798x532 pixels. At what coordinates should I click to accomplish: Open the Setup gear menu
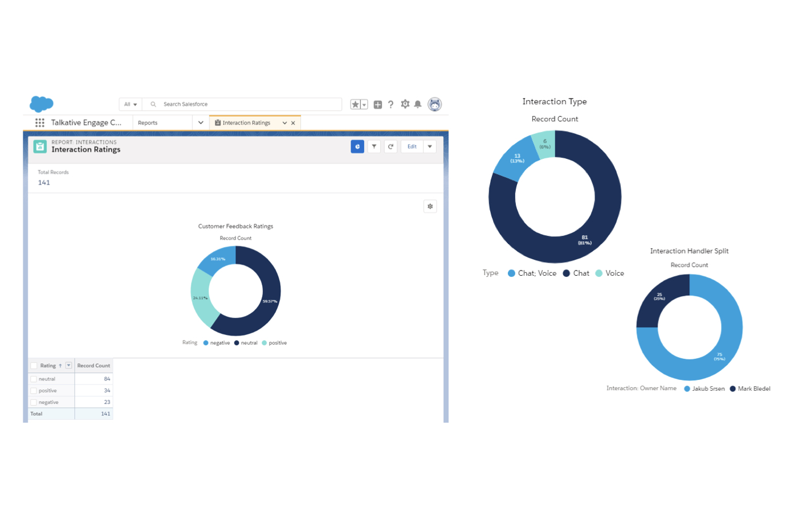pos(405,104)
